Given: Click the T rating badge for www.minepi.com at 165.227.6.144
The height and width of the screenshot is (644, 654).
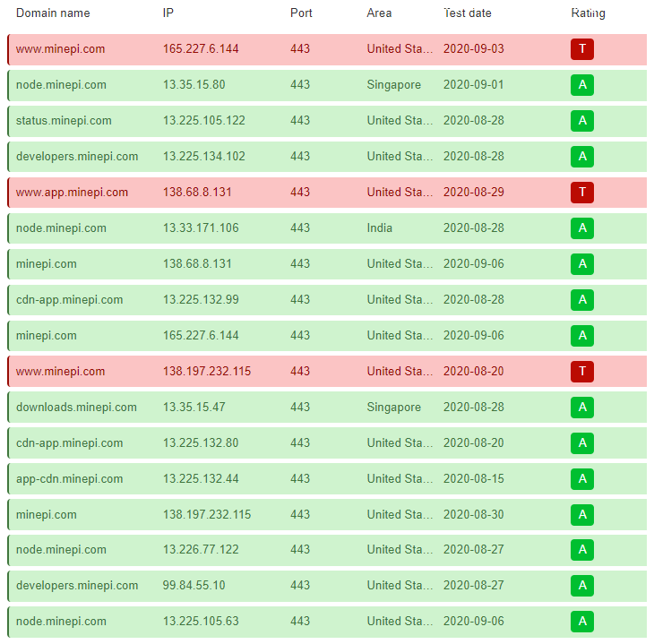Looking at the screenshot, I should pos(581,49).
